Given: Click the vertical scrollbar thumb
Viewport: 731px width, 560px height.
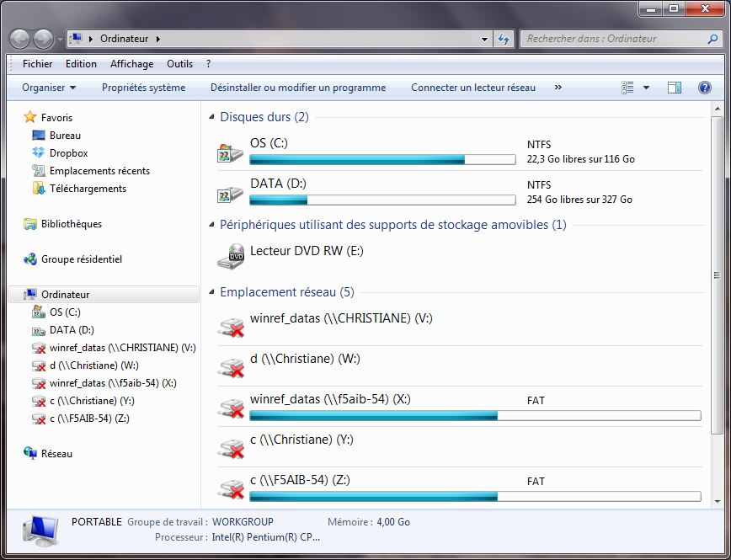Looking at the screenshot, I should point(717,275).
